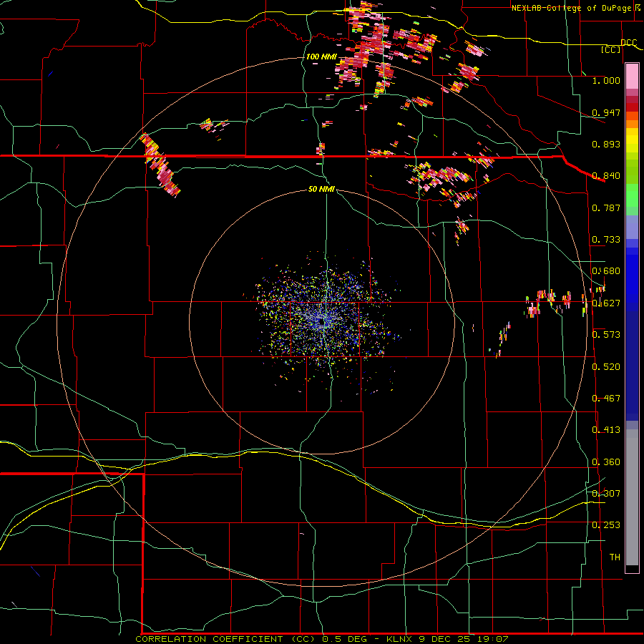644x644 pixels.
Task: Pick the gray segment of the color bar
Action: (632, 497)
